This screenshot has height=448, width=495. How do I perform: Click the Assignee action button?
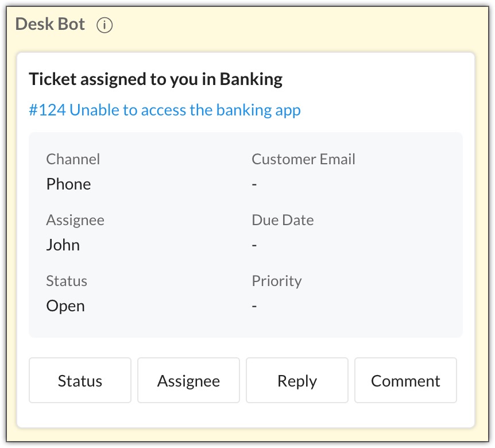click(x=188, y=380)
